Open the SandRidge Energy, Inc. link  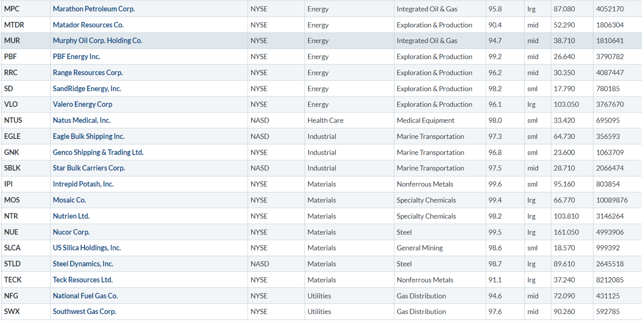tap(87, 88)
